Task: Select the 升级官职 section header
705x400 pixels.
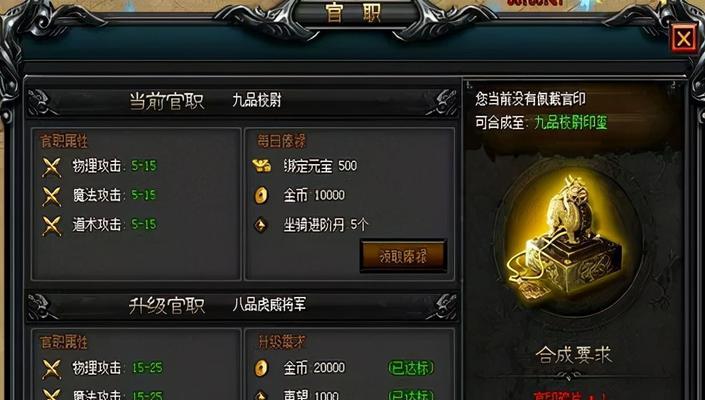Action: point(167,306)
